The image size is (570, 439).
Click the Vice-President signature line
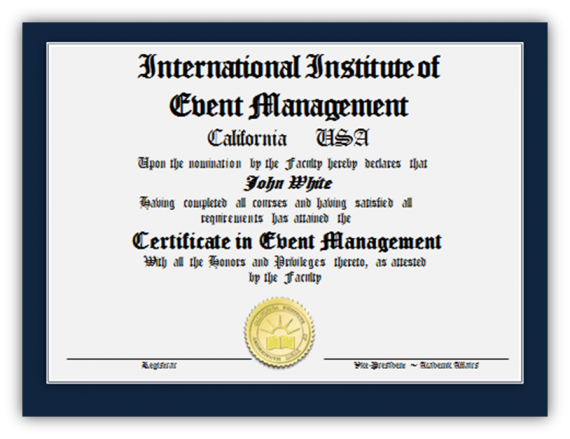point(416,359)
